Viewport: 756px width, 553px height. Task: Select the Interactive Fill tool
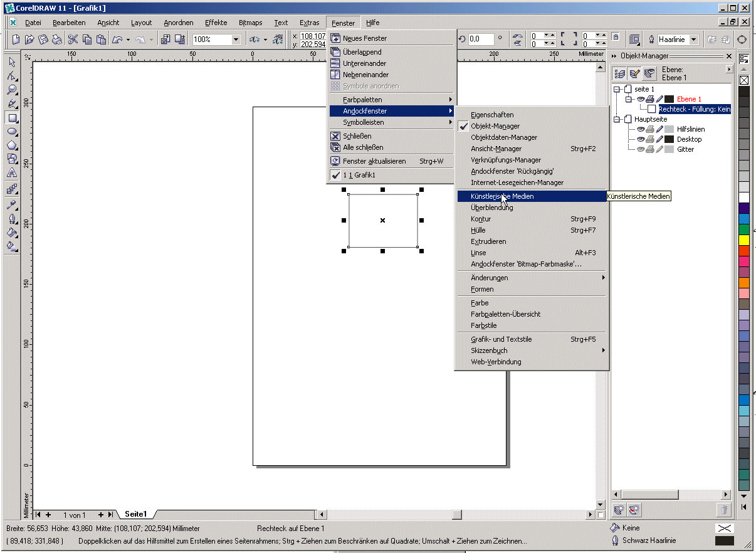tap(12, 246)
